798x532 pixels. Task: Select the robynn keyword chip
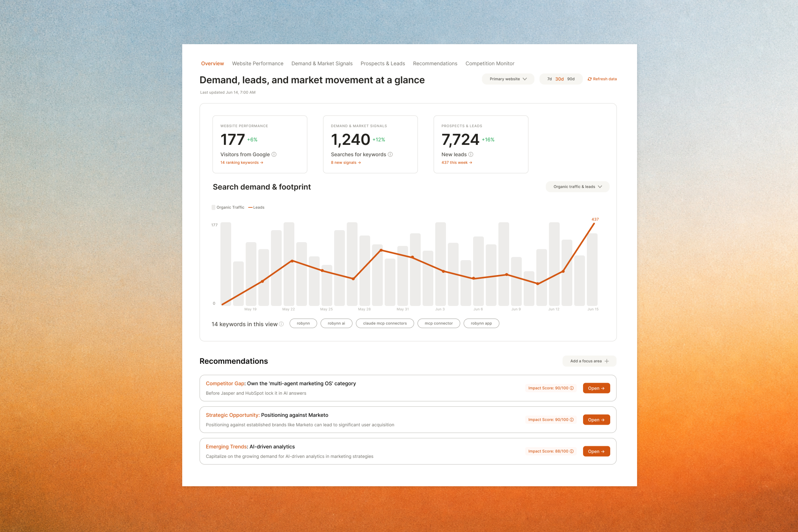(303, 323)
